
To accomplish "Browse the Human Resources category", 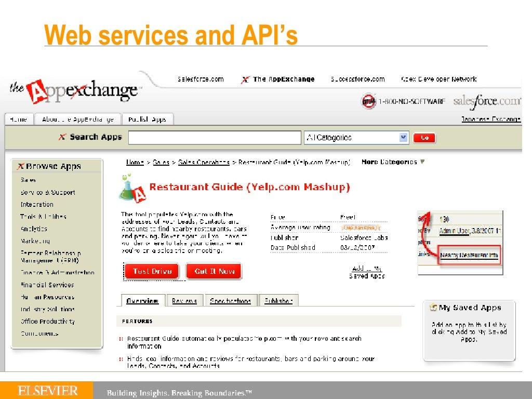I will click(47, 297).
